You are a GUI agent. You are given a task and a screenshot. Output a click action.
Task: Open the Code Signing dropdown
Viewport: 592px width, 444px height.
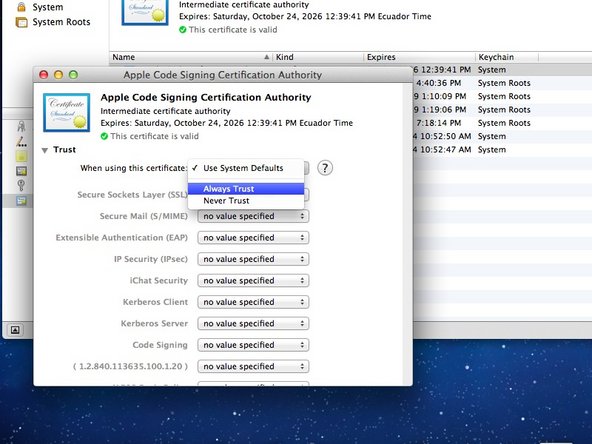253,345
